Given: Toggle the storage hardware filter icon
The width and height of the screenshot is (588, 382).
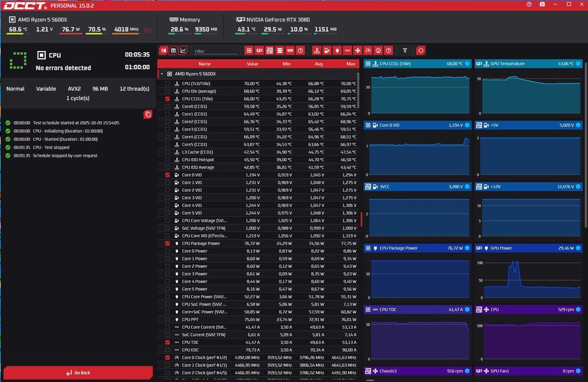Looking at the screenshot, I should [x=280, y=51].
